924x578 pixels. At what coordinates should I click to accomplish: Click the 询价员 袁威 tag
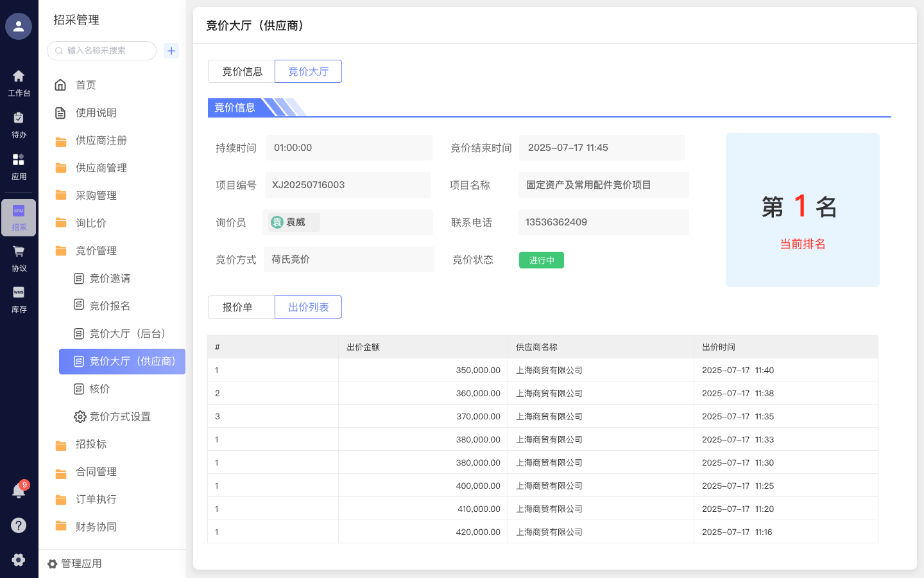click(x=292, y=222)
